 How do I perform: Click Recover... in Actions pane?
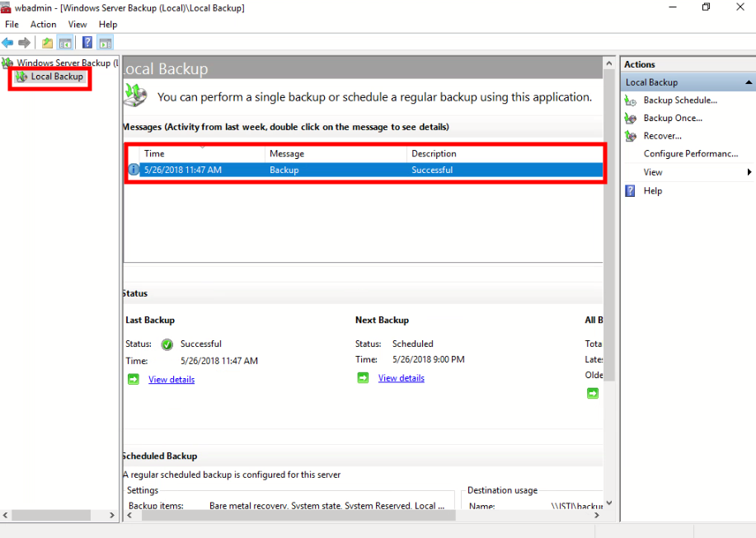coord(663,136)
